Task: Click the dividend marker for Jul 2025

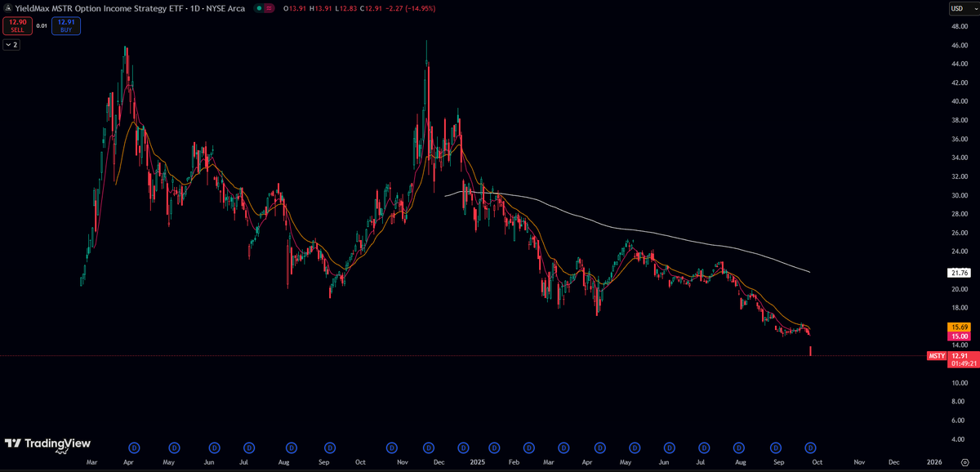Action: tap(704, 448)
